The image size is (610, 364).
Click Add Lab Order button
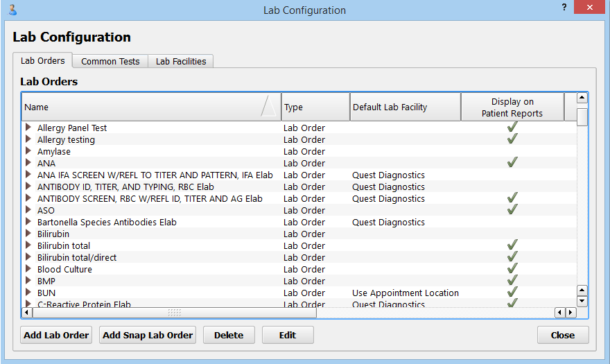[56, 335]
